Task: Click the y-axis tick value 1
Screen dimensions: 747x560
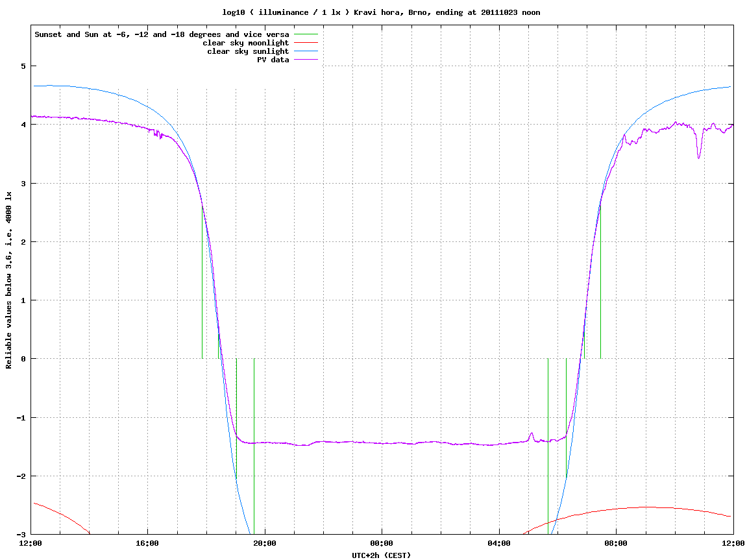Action: pos(23,300)
